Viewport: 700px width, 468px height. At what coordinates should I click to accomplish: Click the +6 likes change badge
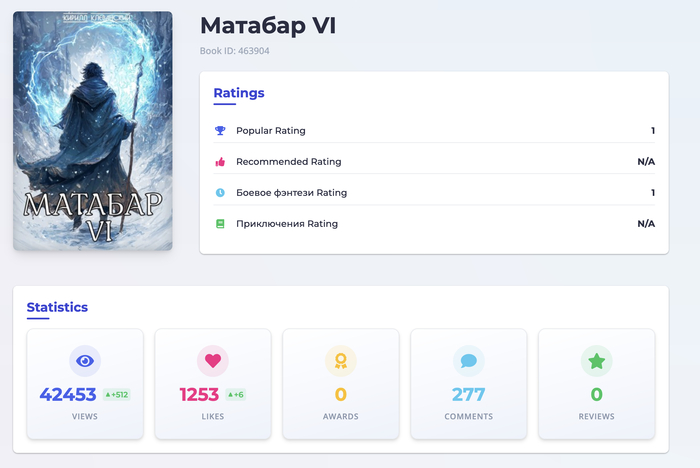pos(236,395)
